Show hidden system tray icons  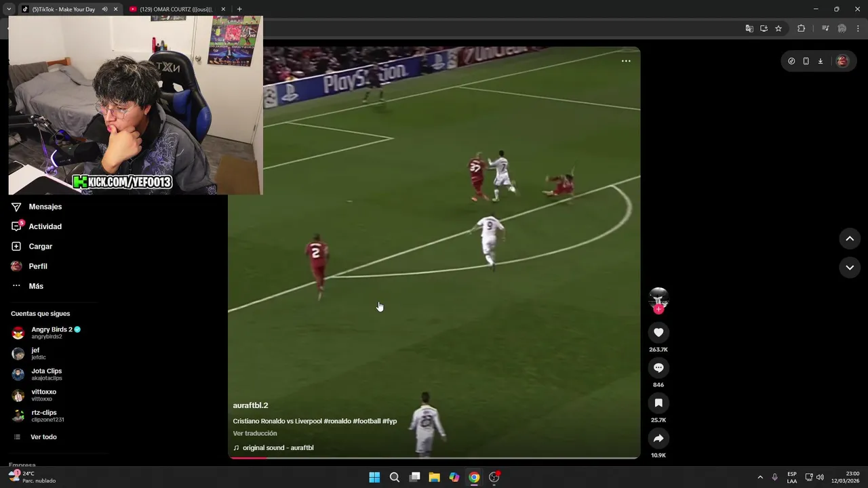tap(760, 477)
